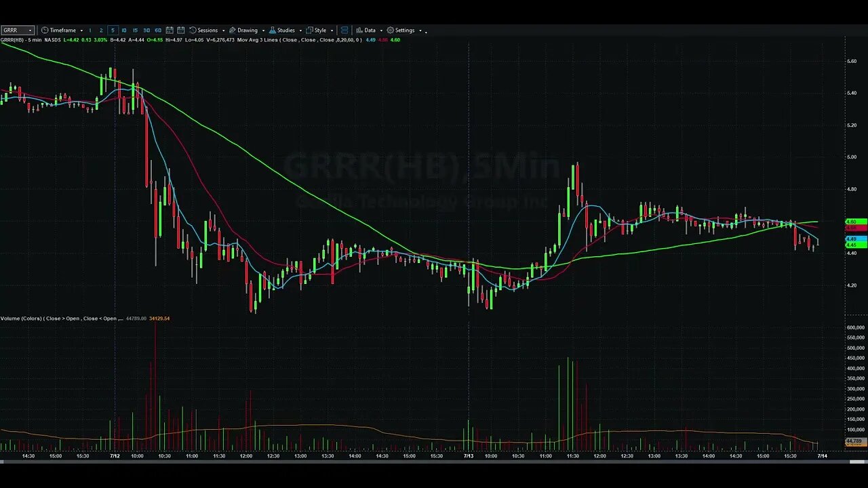Click the 600,000 volume axis label
Image resolution: width=868 pixels, height=488 pixels.
(855, 327)
